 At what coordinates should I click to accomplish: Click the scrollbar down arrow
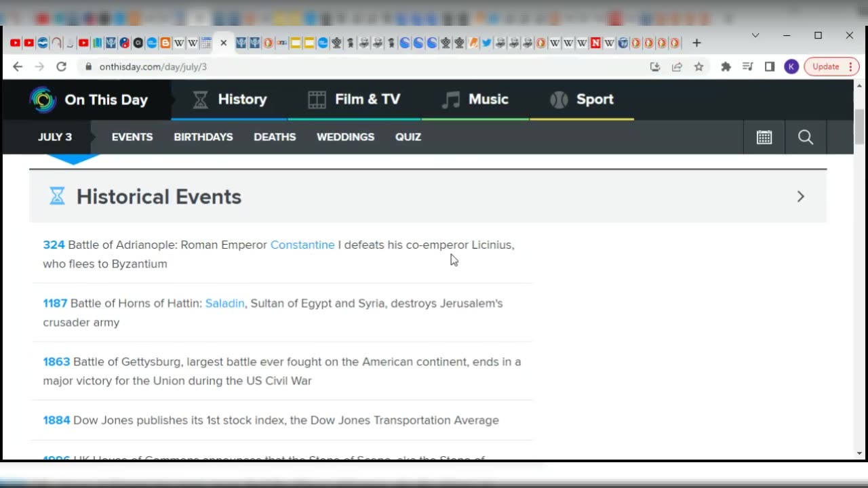point(859,453)
